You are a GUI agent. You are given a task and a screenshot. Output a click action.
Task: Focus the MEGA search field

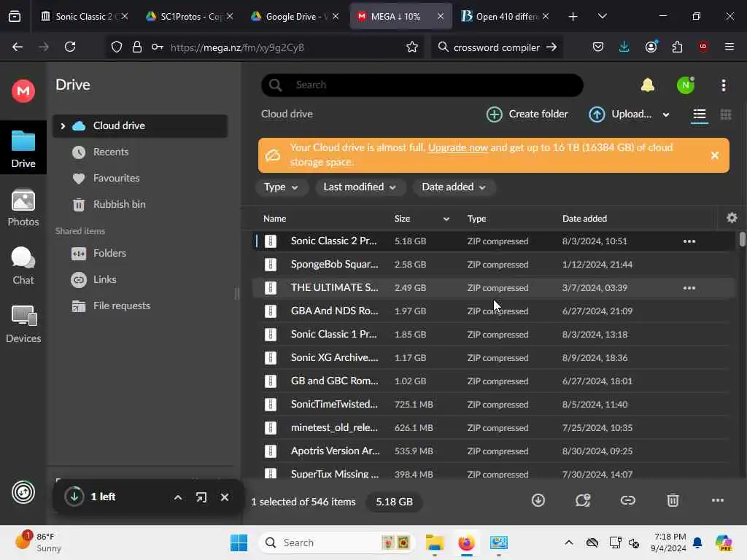click(x=422, y=85)
